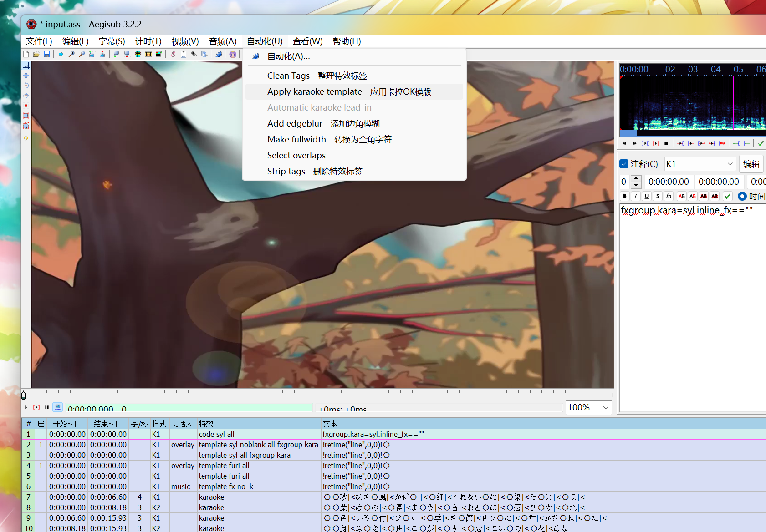Open the Shift Times film strip icon
The width and height of the screenshot is (766, 532).
(148, 54)
